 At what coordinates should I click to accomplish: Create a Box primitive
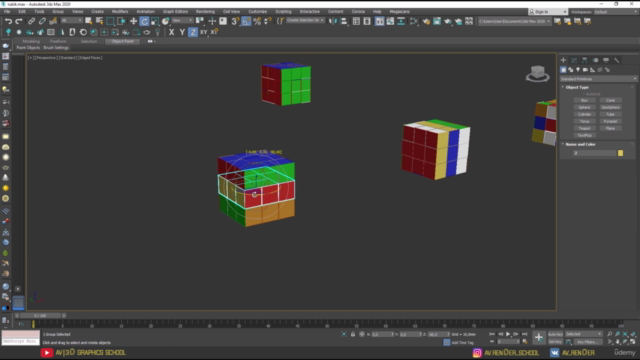point(584,100)
